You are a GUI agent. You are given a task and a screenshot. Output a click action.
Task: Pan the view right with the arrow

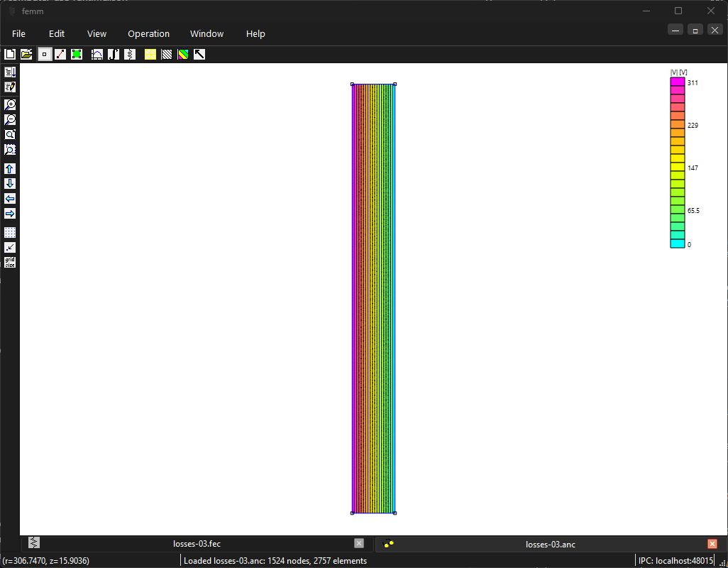click(x=10, y=213)
